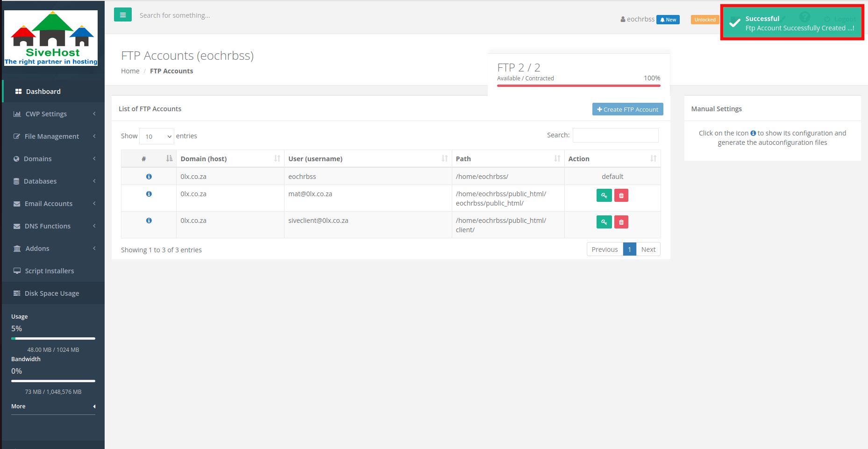Open the Dashboard menu item
Image resolution: width=868 pixels, height=449 pixels.
(53, 92)
